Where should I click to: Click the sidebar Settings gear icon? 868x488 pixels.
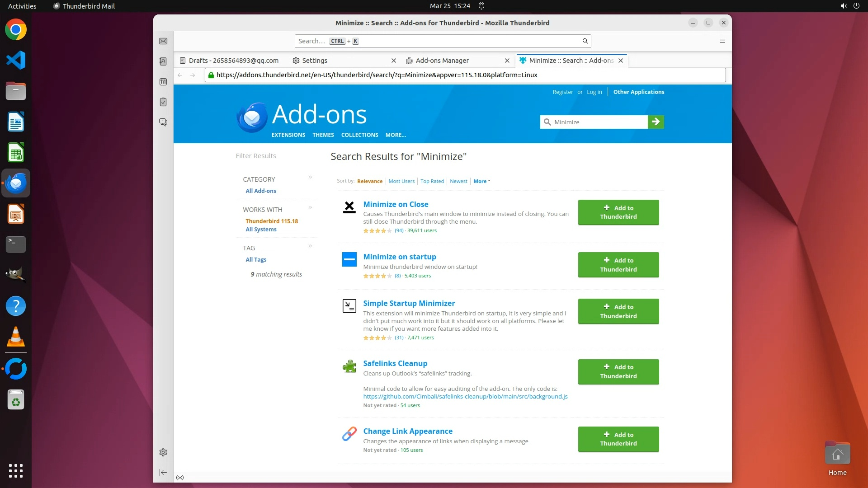[x=163, y=452]
